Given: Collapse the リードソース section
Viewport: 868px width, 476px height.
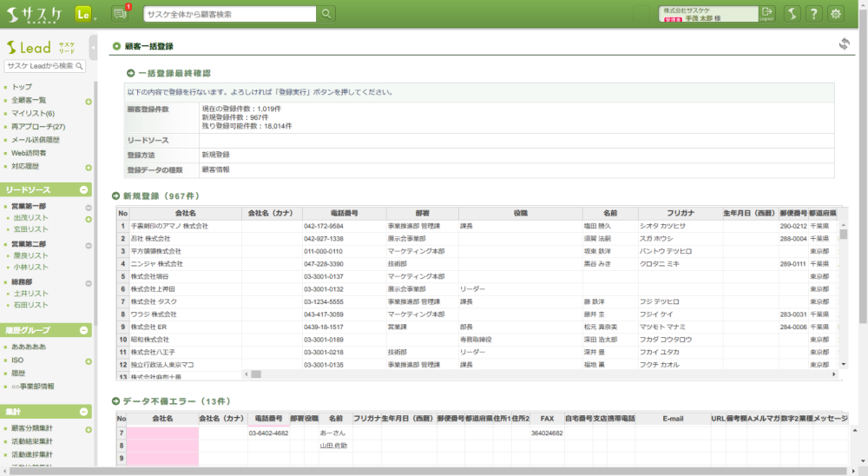Looking at the screenshot, I should point(84,189).
